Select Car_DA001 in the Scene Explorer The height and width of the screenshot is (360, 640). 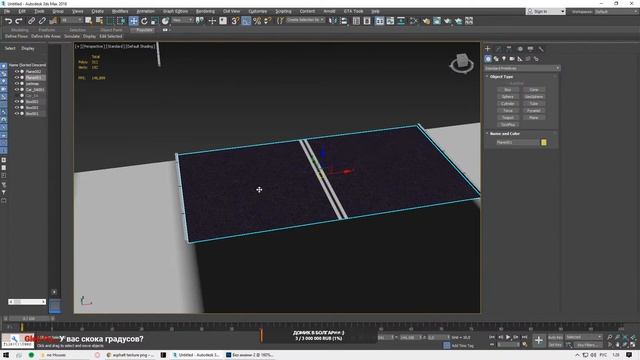[35, 89]
